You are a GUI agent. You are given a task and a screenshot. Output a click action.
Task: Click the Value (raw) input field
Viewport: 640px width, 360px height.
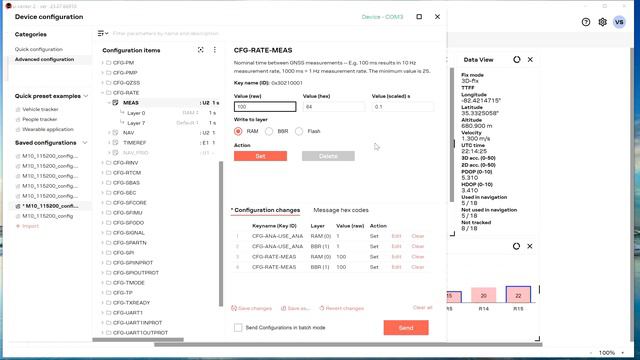(x=265, y=107)
